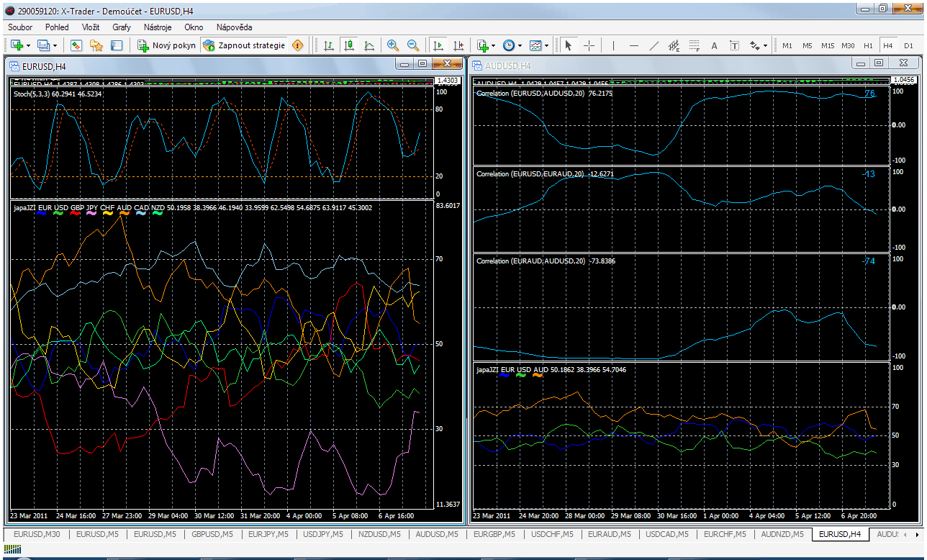The width and height of the screenshot is (927, 560).
Task: Switch to the M15 timeframe
Action: [827, 45]
